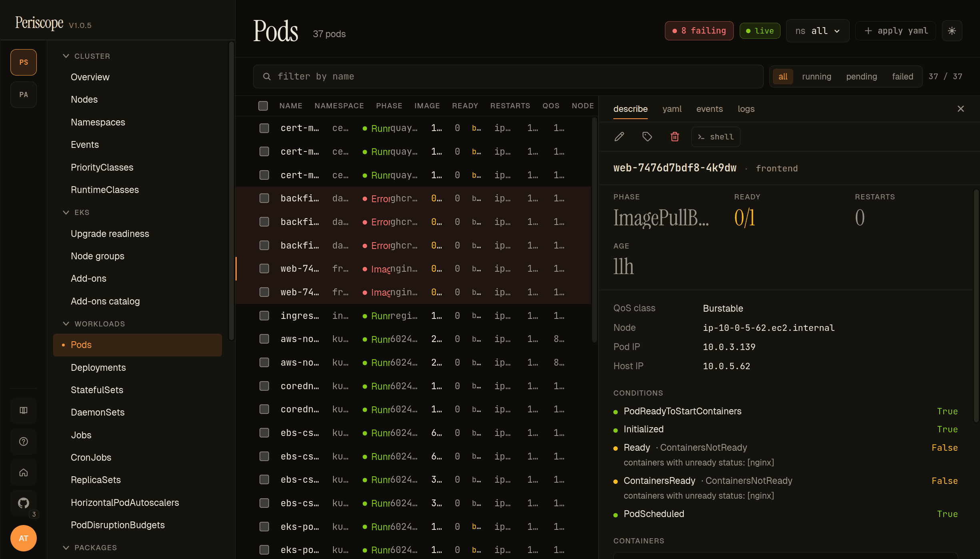Open the AT user avatar

(x=24, y=538)
